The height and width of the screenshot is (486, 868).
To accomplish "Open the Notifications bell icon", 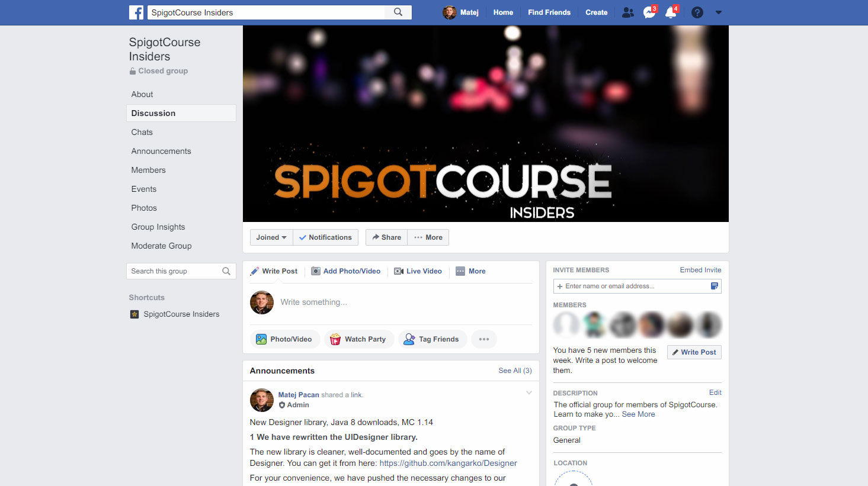I will pos(671,12).
